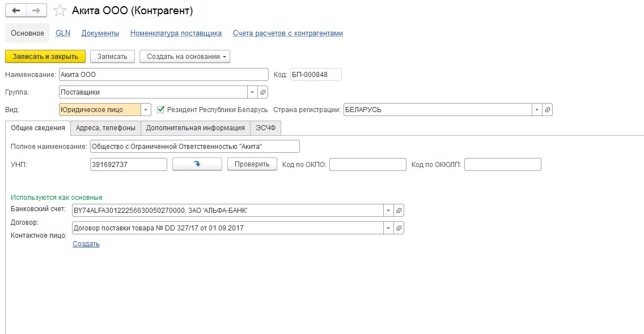
Task: Expand the Вид Юридическое лицо dropdown
Action: pos(146,110)
